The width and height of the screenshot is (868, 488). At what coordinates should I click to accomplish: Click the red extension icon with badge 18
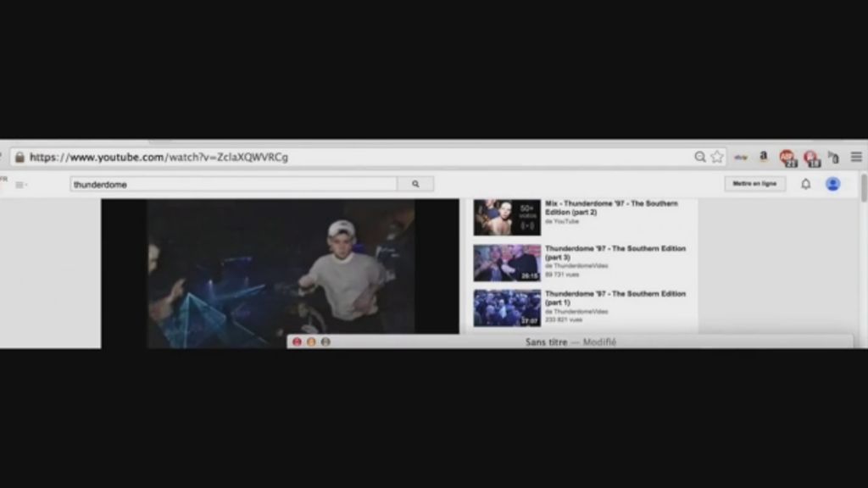(x=811, y=158)
